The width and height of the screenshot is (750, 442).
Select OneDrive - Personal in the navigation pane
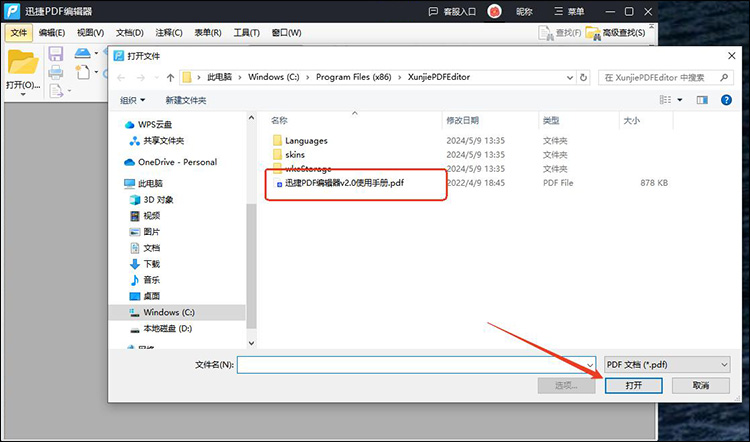click(x=177, y=162)
